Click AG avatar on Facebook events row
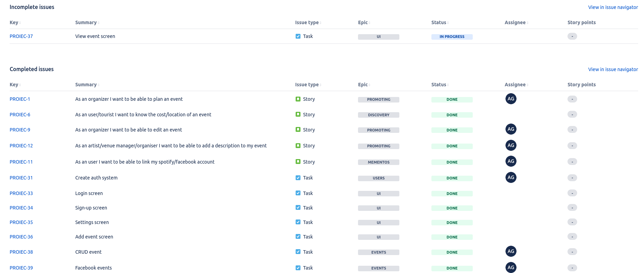Screen dimensions: 644x273 511,267
